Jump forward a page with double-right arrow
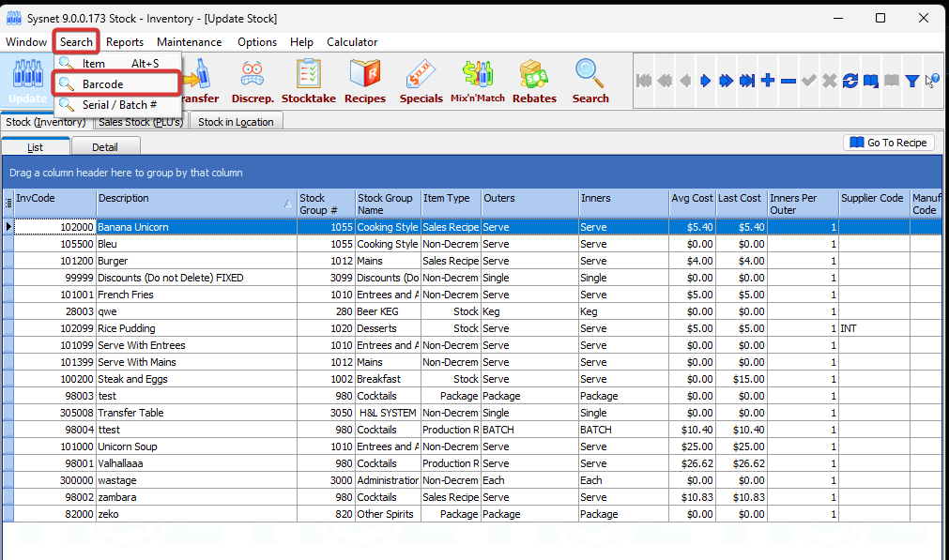The height and width of the screenshot is (560, 949). click(x=727, y=81)
